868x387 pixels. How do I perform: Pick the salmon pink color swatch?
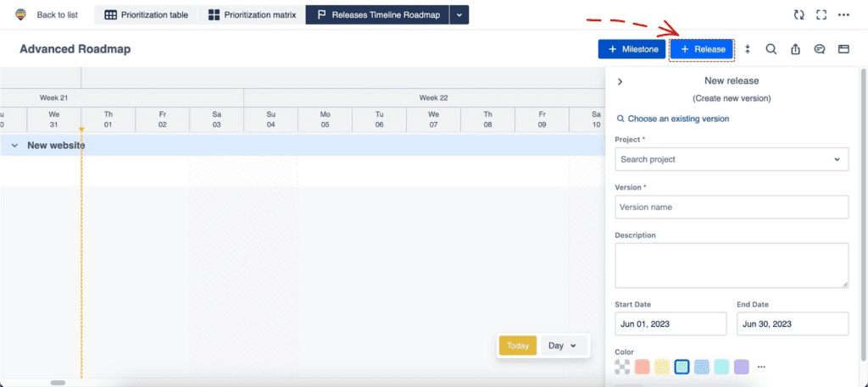click(x=643, y=367)
